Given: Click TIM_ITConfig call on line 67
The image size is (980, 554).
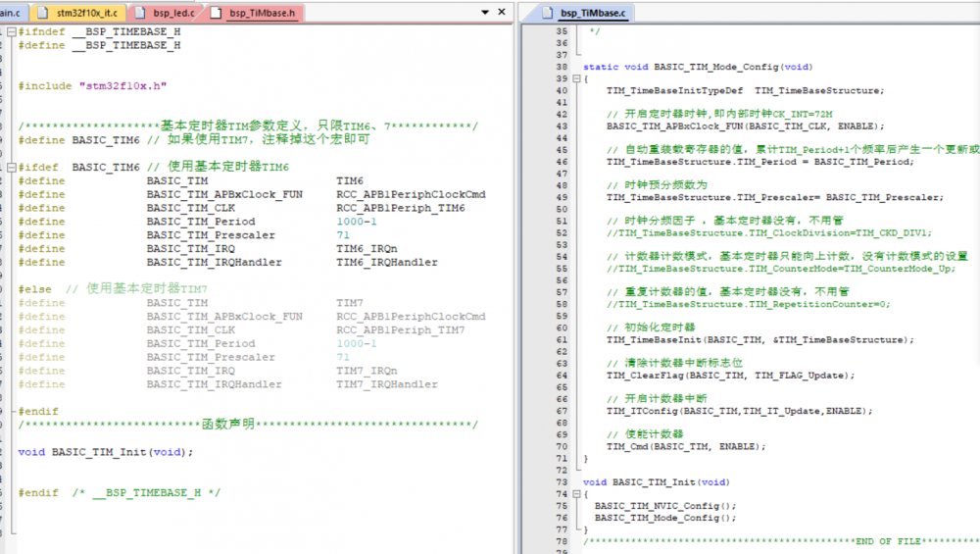Looking at the screenshot, I should coord(739,412).
